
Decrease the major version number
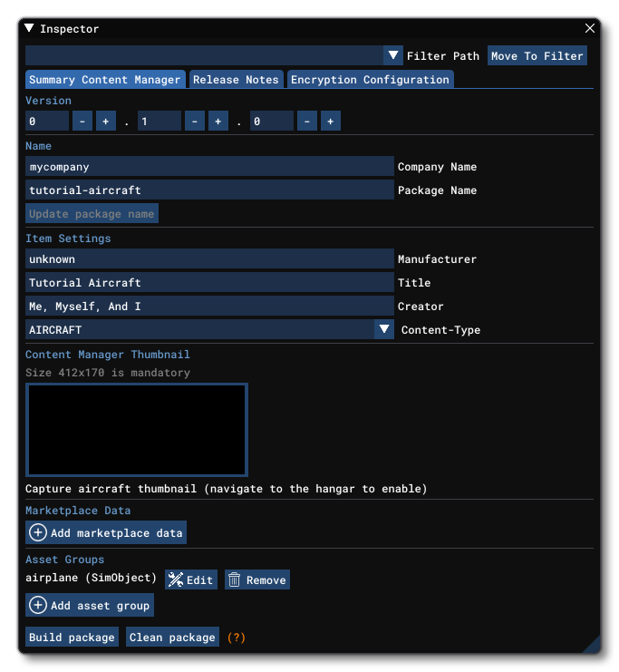[x=82, y=122]
